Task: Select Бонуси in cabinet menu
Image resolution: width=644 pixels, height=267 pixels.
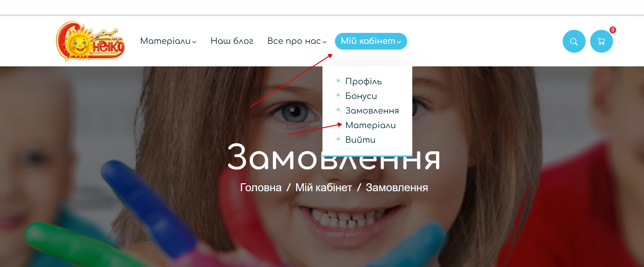Action: coord(361,96)
